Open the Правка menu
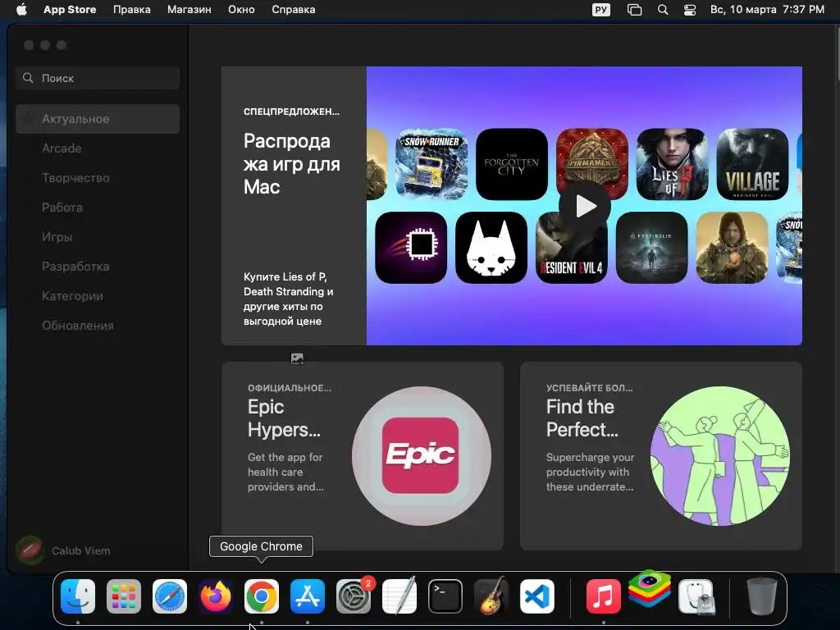840x630 pixels. [x=132, y=10]
